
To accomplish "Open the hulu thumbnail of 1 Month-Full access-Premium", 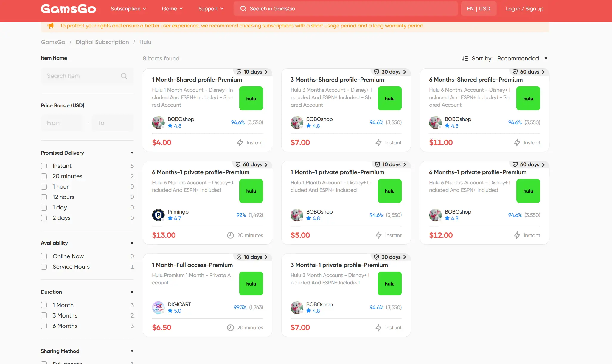I will tap(251, 284).
